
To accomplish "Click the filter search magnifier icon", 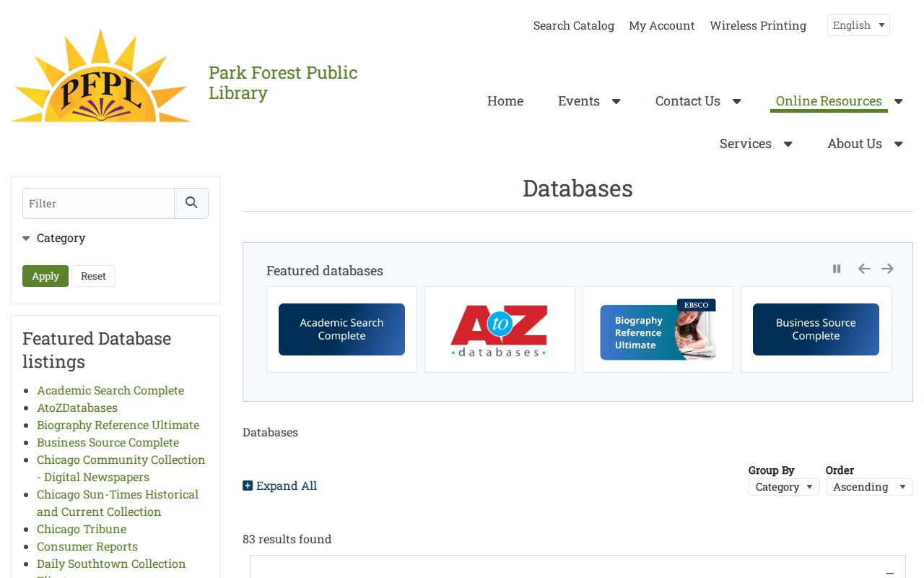I will [191, 203].
